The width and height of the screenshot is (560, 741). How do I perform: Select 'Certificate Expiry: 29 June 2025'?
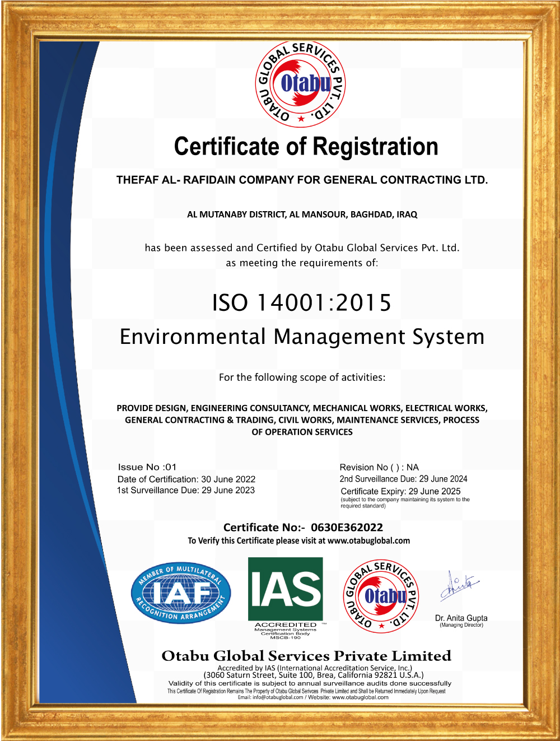401,491
